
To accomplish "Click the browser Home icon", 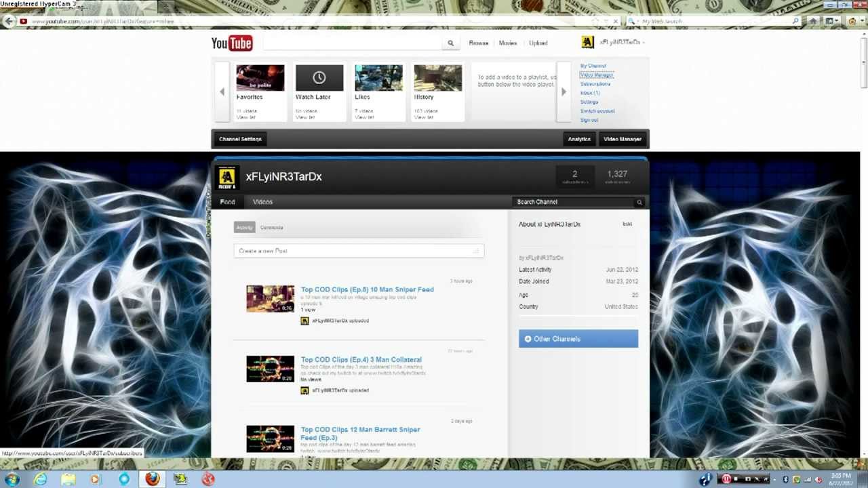I will (x=814, y=21).
